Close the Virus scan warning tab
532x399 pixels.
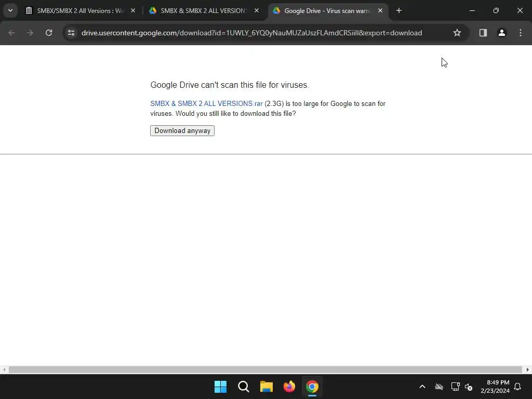pyautogui.click(x=380, y=10)
